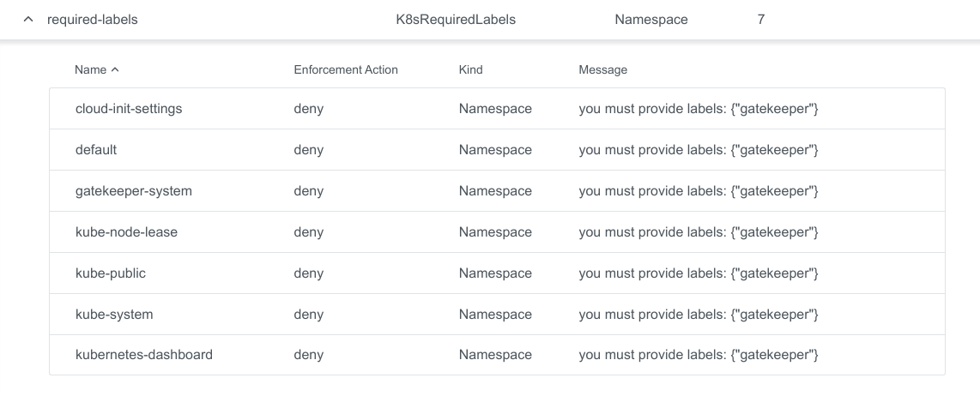
Task: Open the kubernetes-dashboard namespace entry
Action: (143, 355)
